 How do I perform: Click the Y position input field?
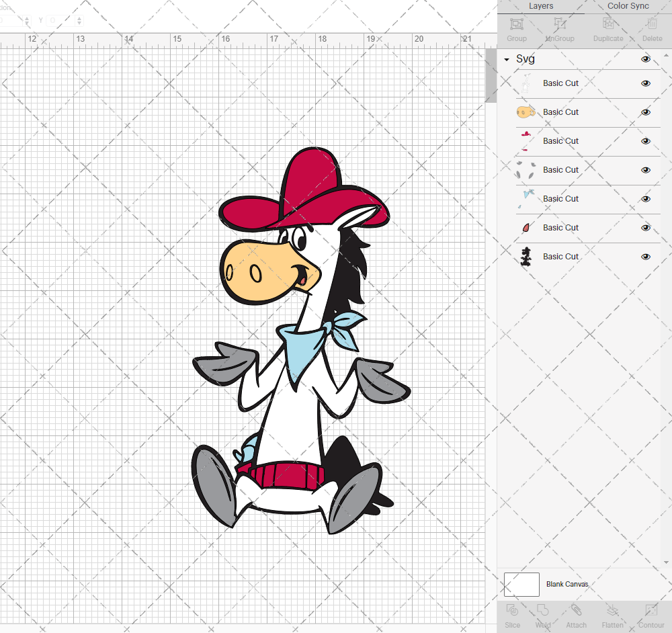point(60,20)
